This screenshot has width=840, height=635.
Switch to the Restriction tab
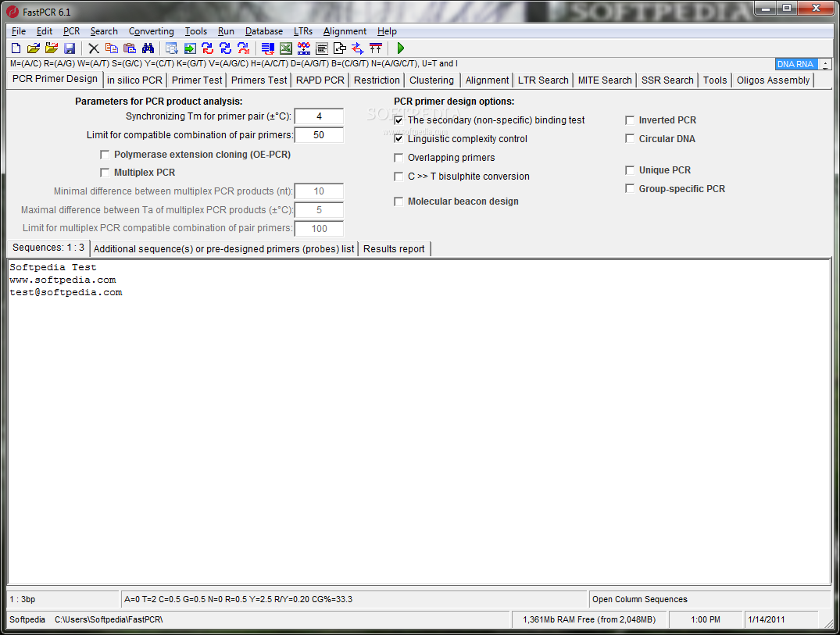point(377,80)
